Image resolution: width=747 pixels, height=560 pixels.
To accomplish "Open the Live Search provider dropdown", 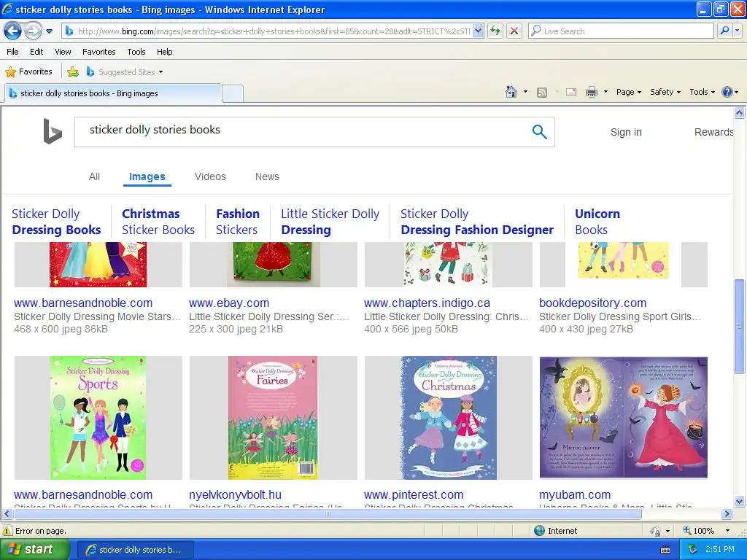I will pyautogui.click(x=738, y=31).
